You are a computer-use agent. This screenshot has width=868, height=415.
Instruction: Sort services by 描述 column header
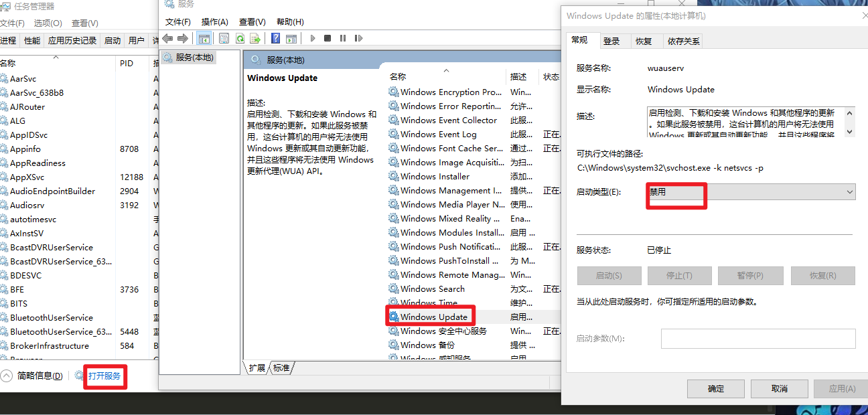[x=518, y=77]
